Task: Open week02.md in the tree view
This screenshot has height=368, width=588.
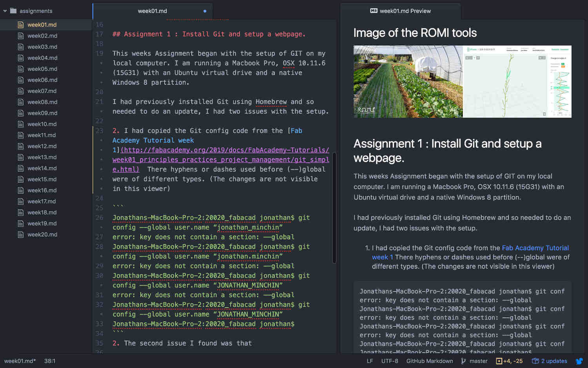Action: [42, 36]
